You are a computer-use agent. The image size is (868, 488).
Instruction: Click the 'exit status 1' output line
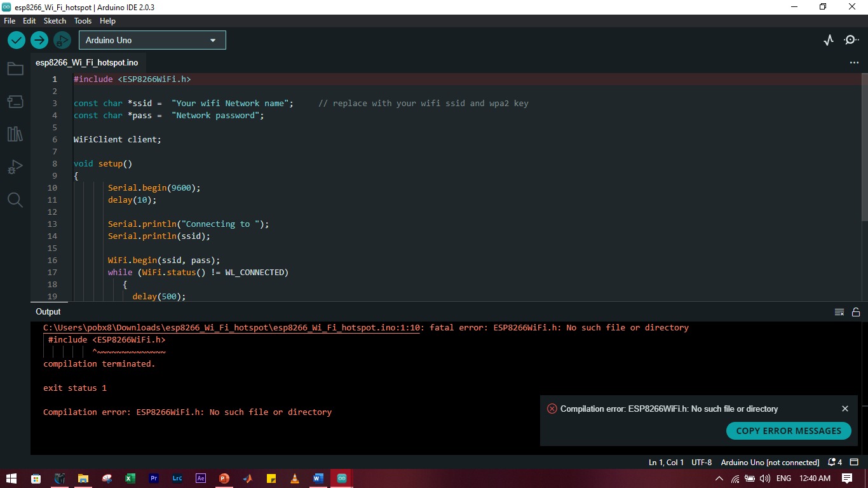pos(75,388)
